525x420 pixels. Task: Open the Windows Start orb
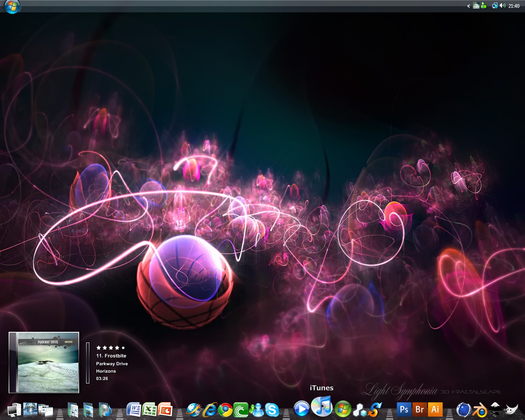click(12, 7)
